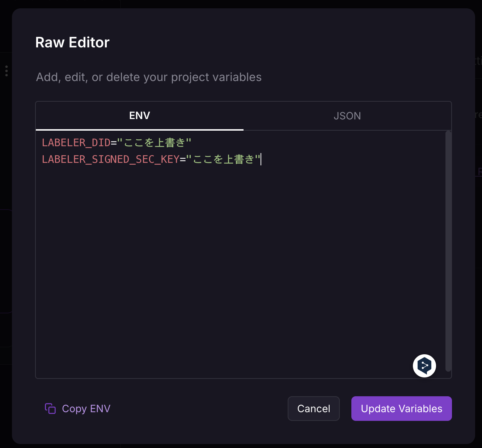
Task: Dismiss the dialog with the Cancel button
Action: click(x=313, y=408)
